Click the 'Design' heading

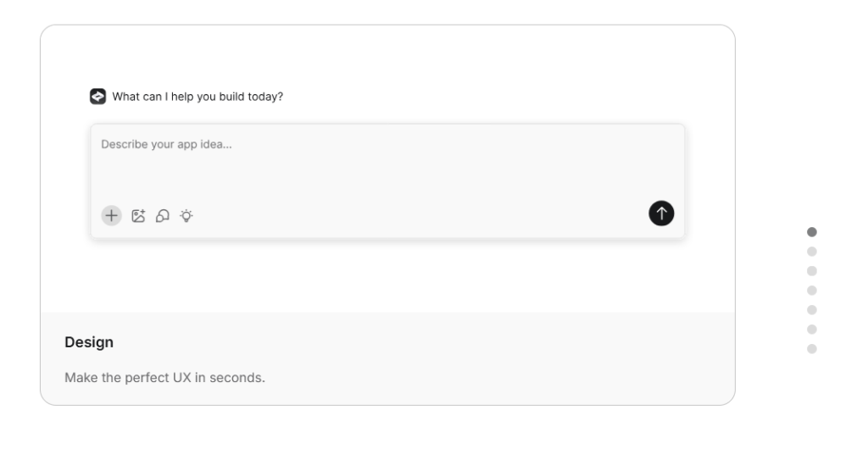click(x=89, y=342)
